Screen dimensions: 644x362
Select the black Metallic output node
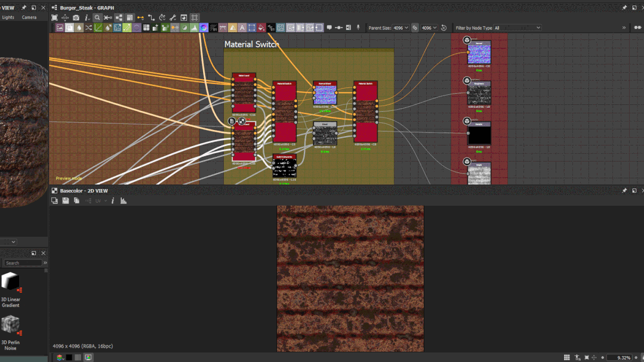pyautogui.click(x=479, y=134)
